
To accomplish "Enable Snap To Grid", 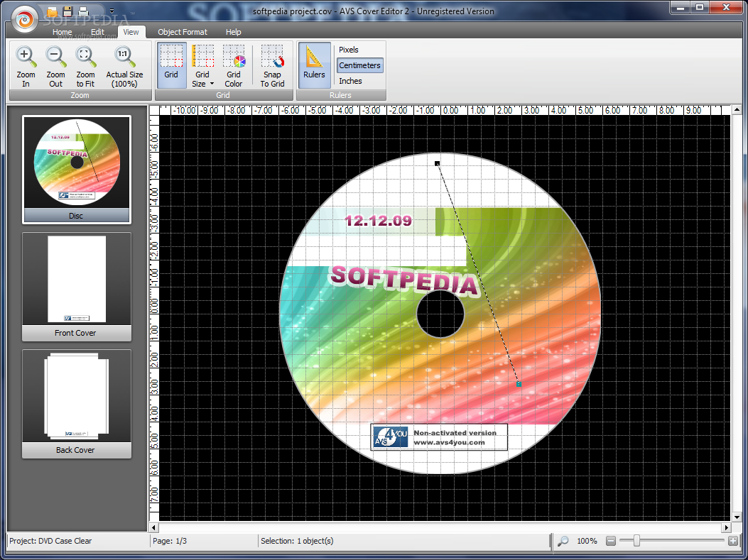I will click(272, 66).
